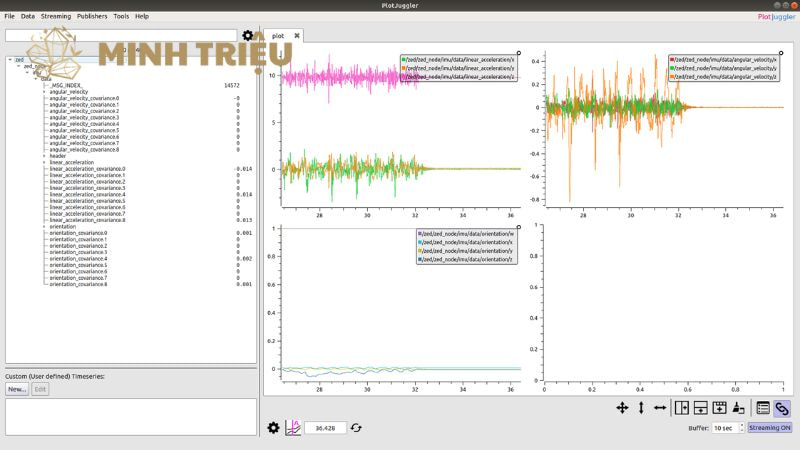Screen dimensions: 800x450
Task: Toggle the linked axes chain icon
Action: [x=782, y=408]
